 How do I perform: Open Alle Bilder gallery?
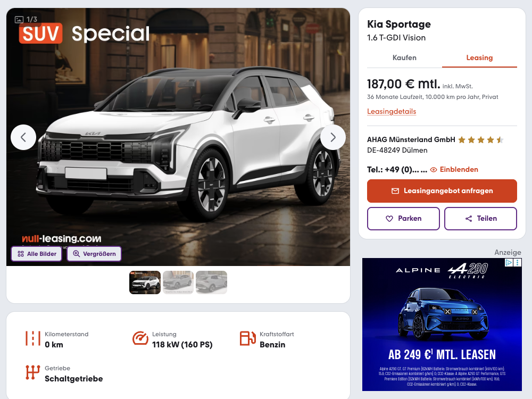37,254
